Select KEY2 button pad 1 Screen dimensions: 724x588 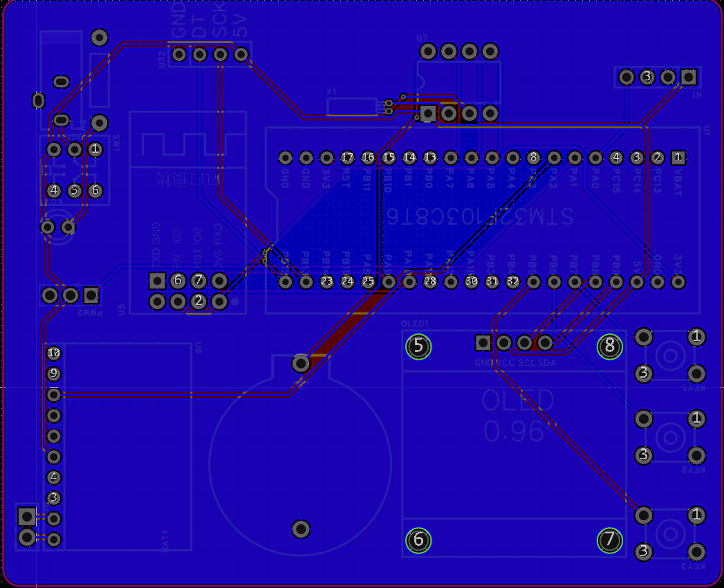696,419
